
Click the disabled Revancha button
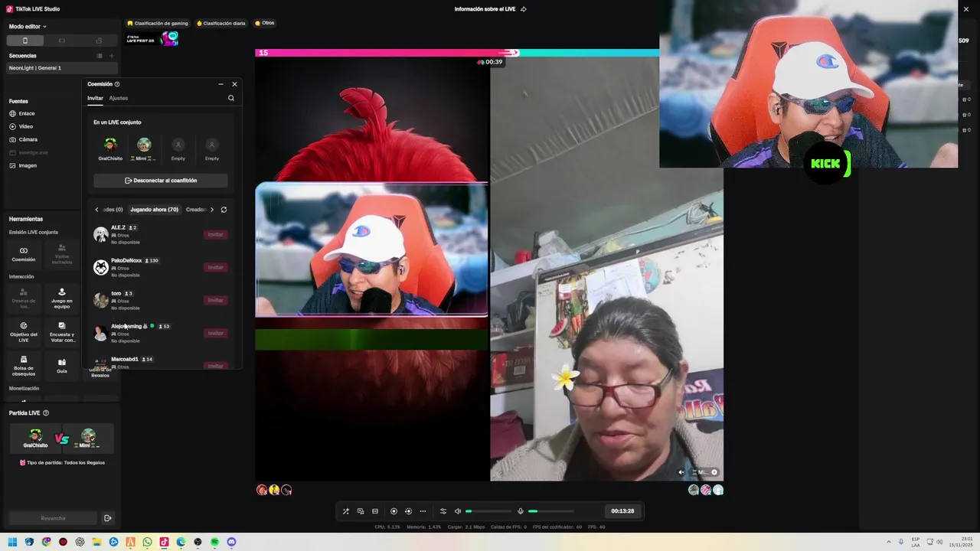[53, 518]
